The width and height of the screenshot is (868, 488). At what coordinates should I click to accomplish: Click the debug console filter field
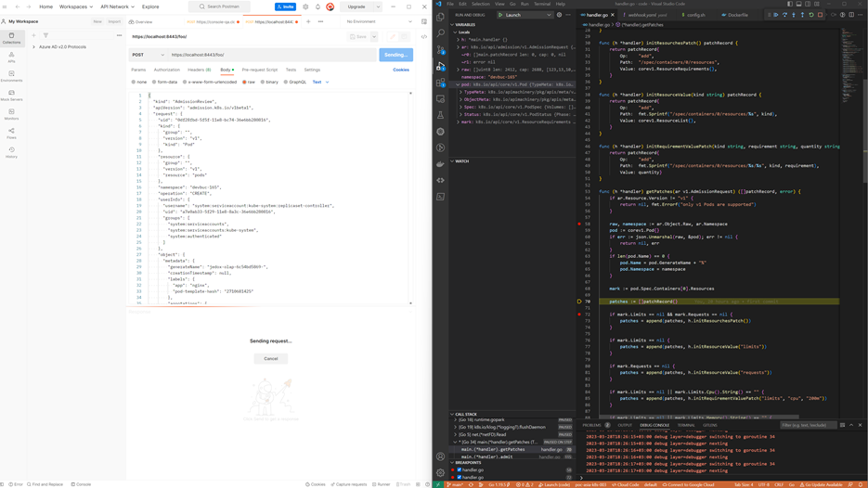808,425
